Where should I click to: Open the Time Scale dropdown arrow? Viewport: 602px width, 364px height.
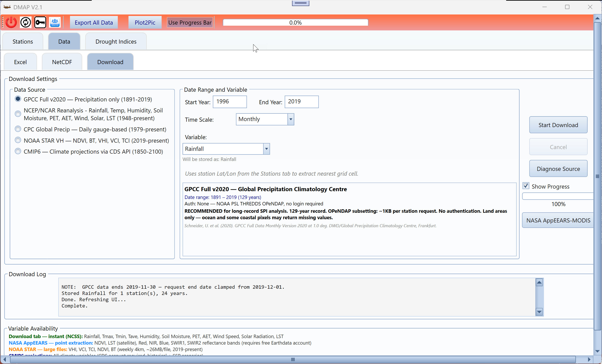pyautogui.click(x=291, y=119)
